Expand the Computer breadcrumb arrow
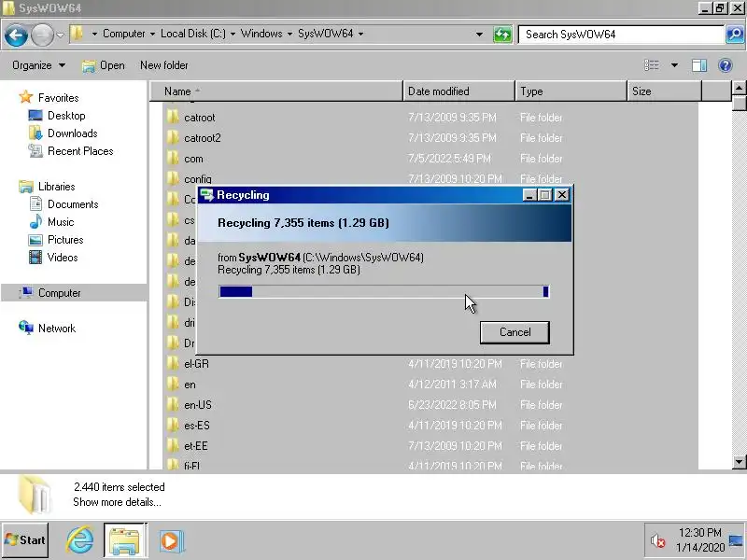747x560 pixels. coord(152,34)
